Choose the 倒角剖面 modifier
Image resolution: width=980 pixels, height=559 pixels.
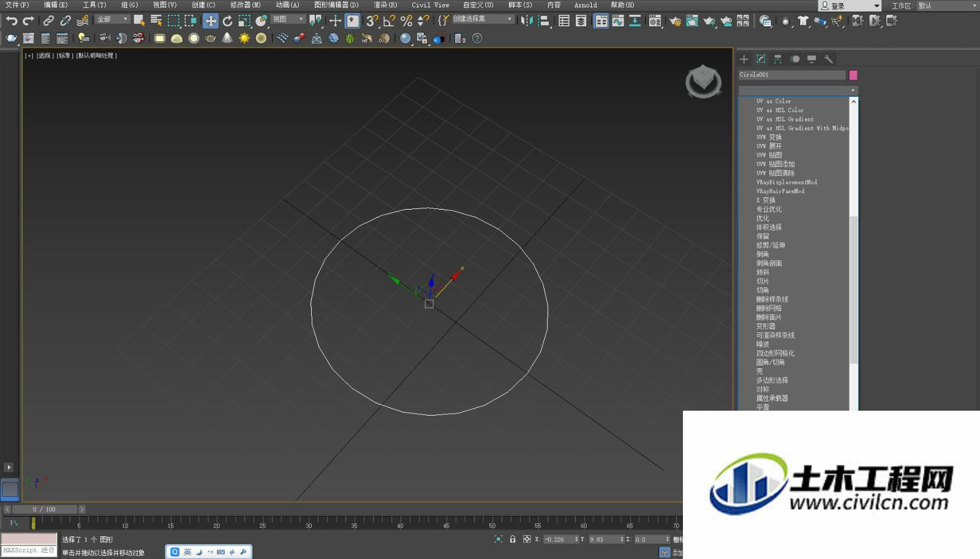(769, 263)
